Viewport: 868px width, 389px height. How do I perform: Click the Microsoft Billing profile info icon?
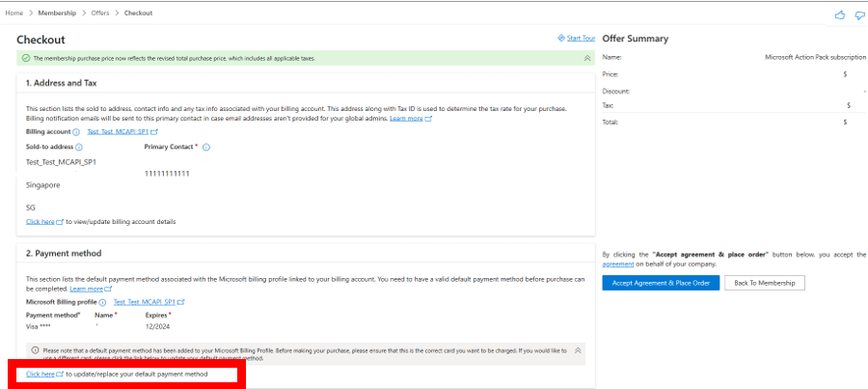(102, 302)
